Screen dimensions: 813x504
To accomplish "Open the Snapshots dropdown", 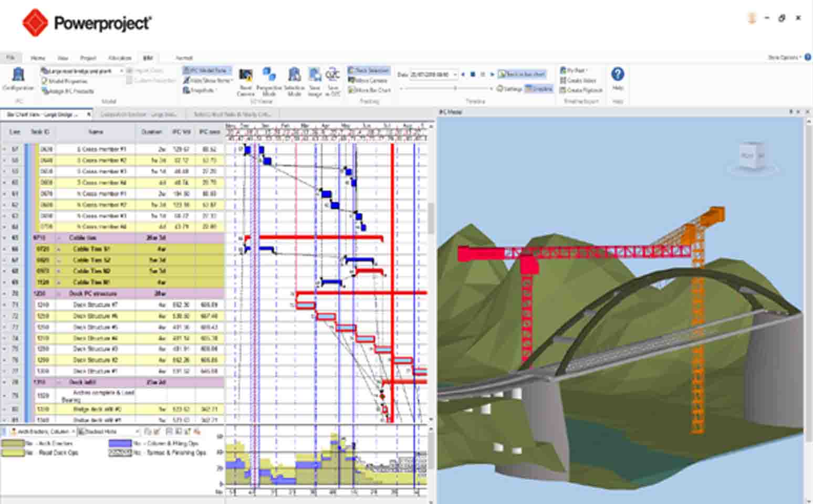I will (200, 90).
